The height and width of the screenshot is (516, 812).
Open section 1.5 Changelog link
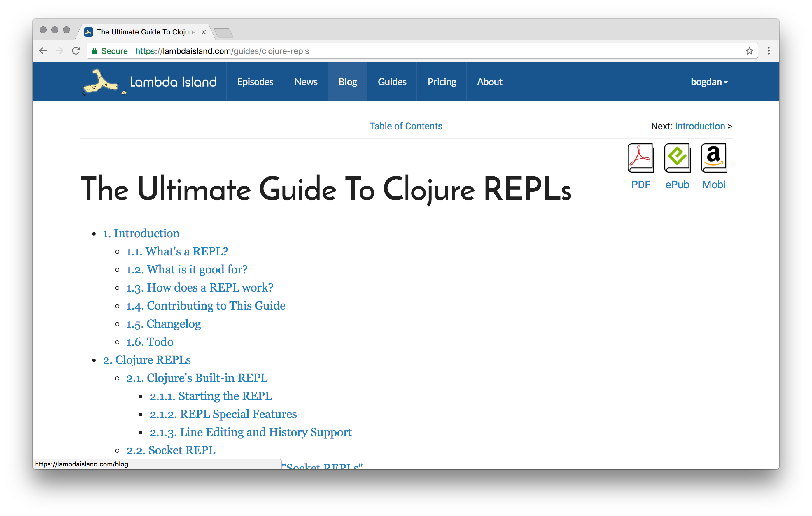click(164, 324)
